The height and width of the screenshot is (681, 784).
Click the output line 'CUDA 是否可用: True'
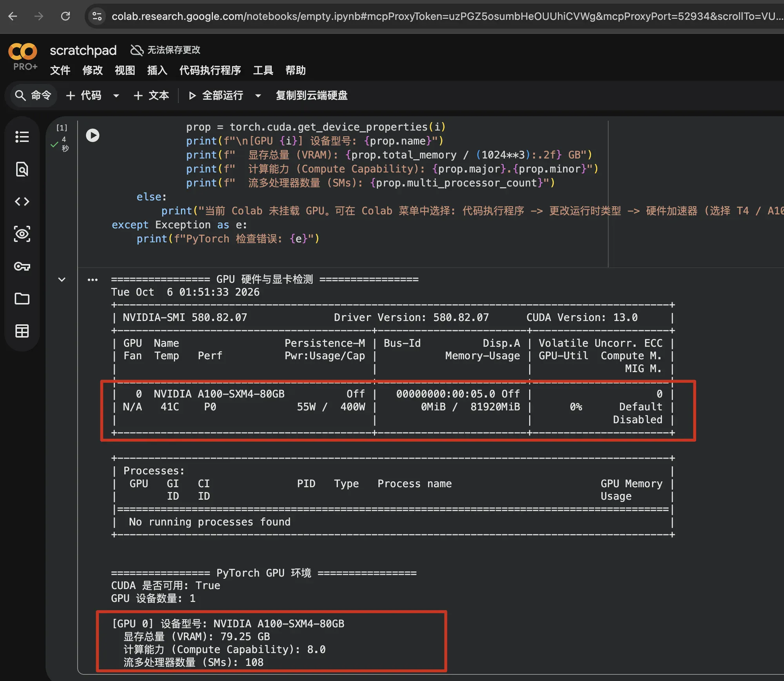click(x=165, y=585)
